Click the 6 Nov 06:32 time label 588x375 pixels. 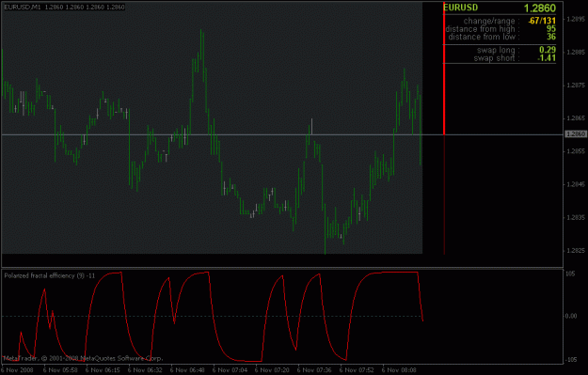tap(145, 370)
